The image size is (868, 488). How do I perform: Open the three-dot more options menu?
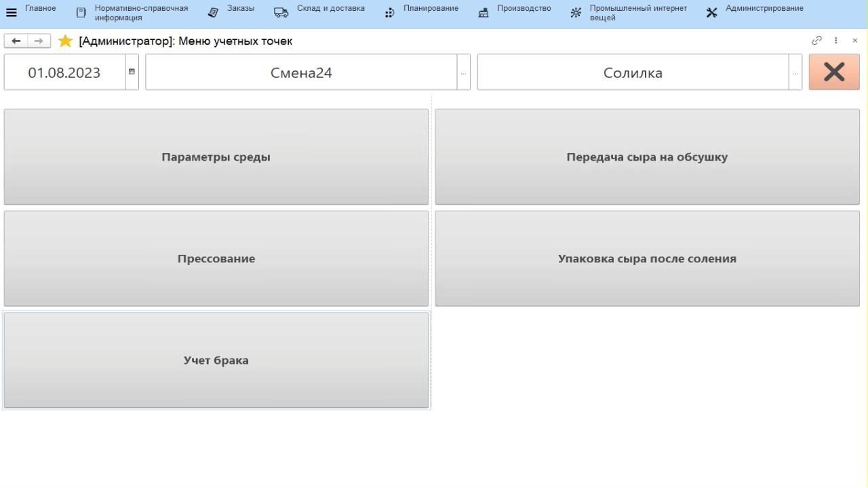pos(836,41)
